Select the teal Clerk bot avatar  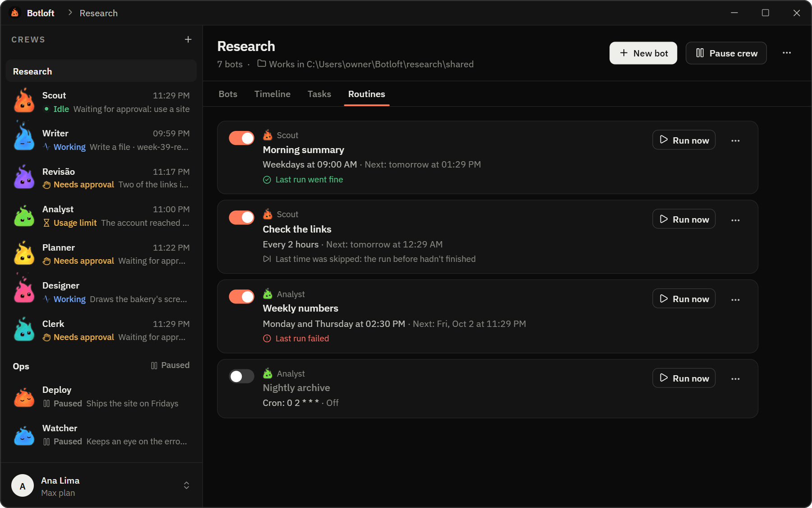(x=24, y=329)
